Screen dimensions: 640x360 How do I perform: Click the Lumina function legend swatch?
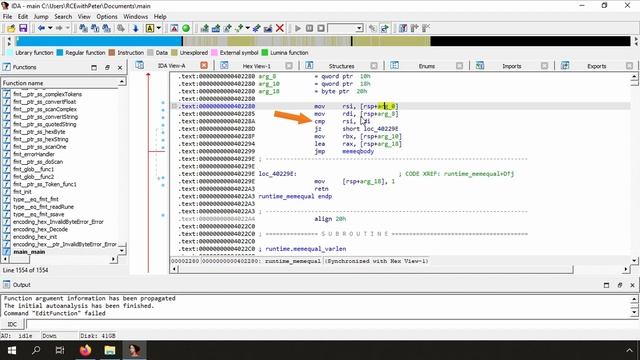[x=264, y=53]
